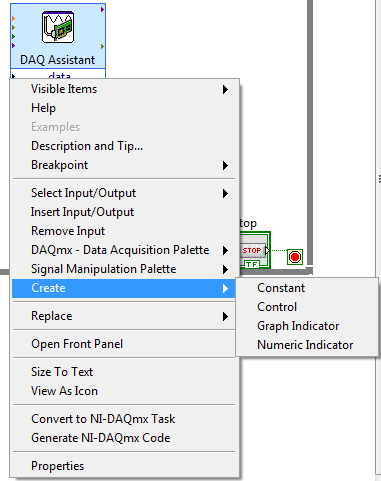Expand the Visible Items submenu
381x481 pixels.
[x=124, y=89]
